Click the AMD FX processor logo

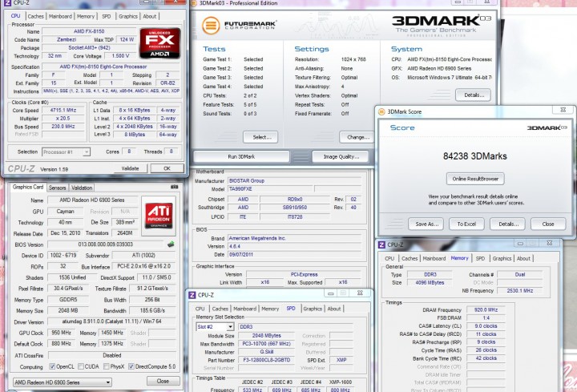159,43
